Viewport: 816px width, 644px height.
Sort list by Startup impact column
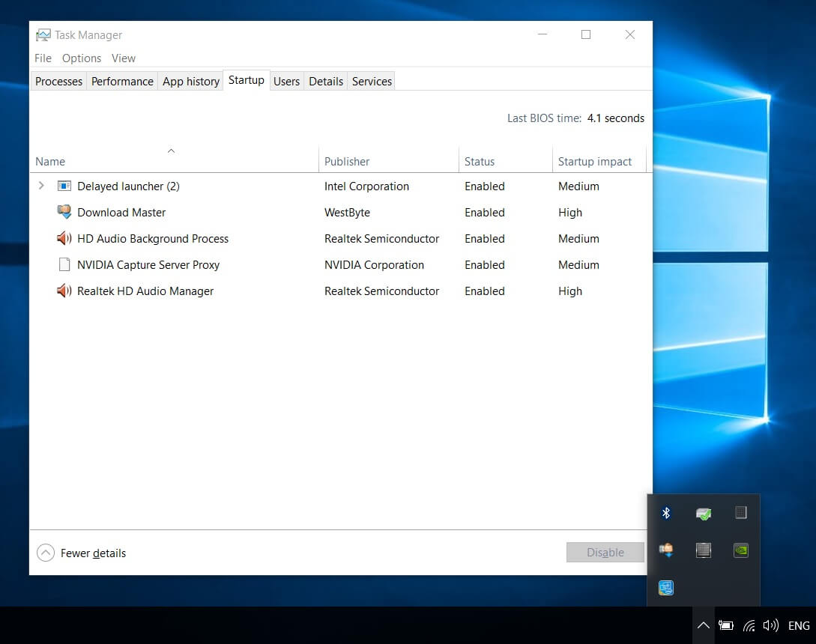(595, 161)
